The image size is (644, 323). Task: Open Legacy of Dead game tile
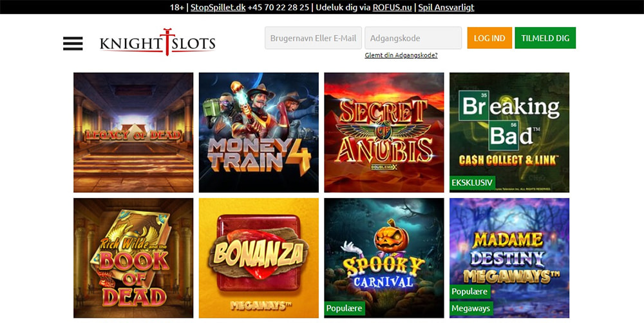133,132
